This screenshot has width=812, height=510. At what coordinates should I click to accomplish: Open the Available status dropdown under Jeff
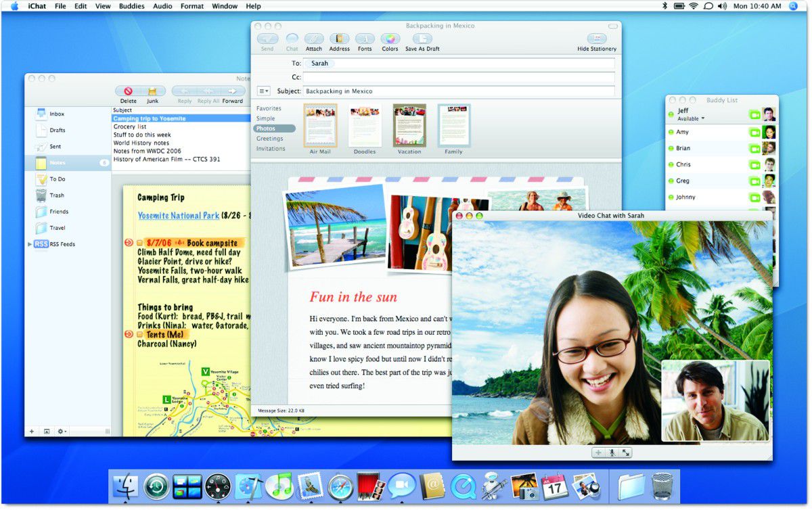pos(691,119)
